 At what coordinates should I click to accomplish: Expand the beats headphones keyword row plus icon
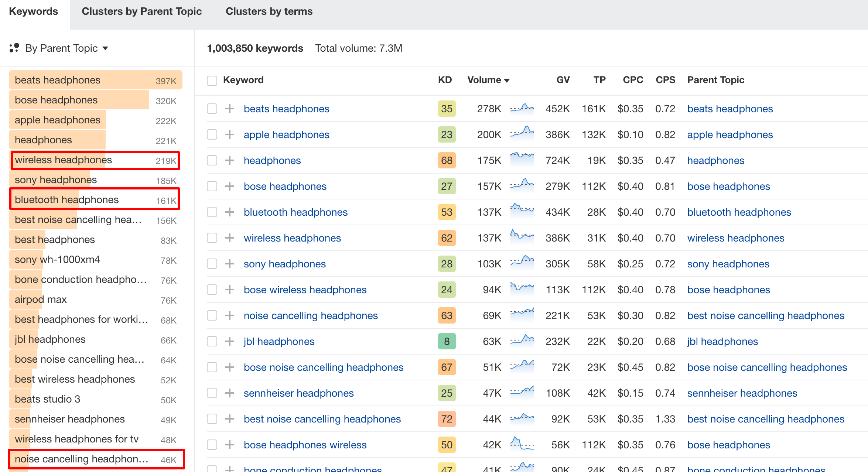point(230,109)
